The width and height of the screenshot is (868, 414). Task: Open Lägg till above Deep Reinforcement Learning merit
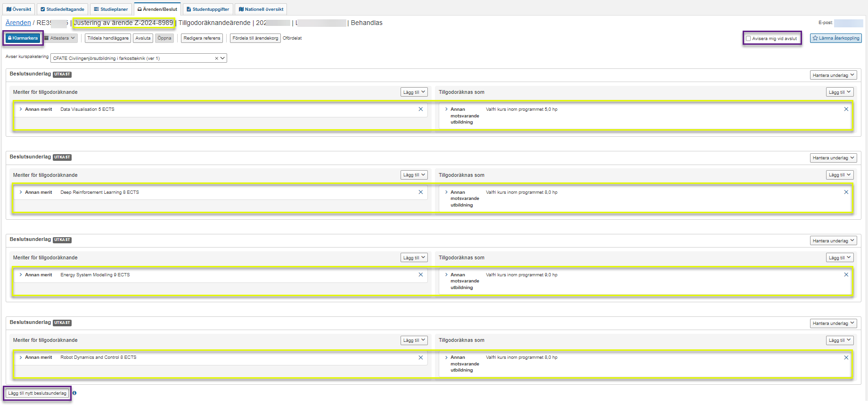[x=414, y=175]
